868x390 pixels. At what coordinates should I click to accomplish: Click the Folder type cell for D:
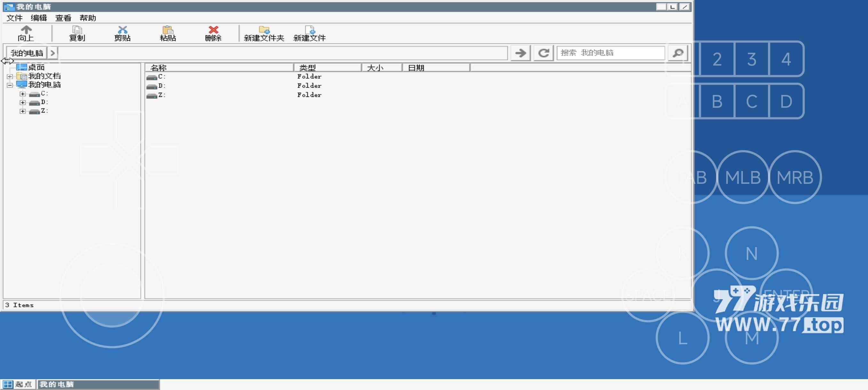309,86
